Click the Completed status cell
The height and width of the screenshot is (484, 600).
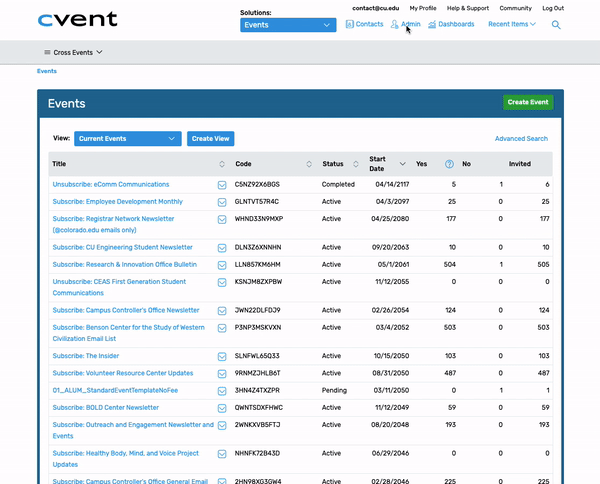[x=338, y=184]
